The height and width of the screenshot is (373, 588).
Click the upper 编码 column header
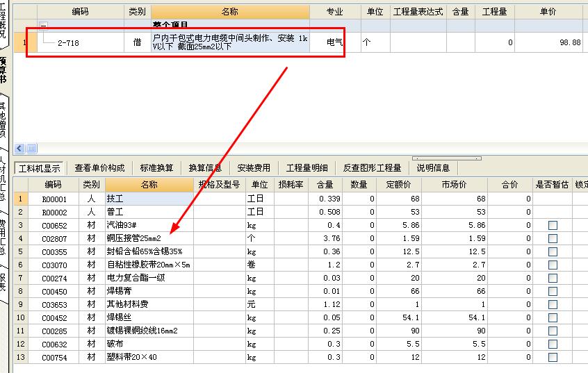click(80, 12)
